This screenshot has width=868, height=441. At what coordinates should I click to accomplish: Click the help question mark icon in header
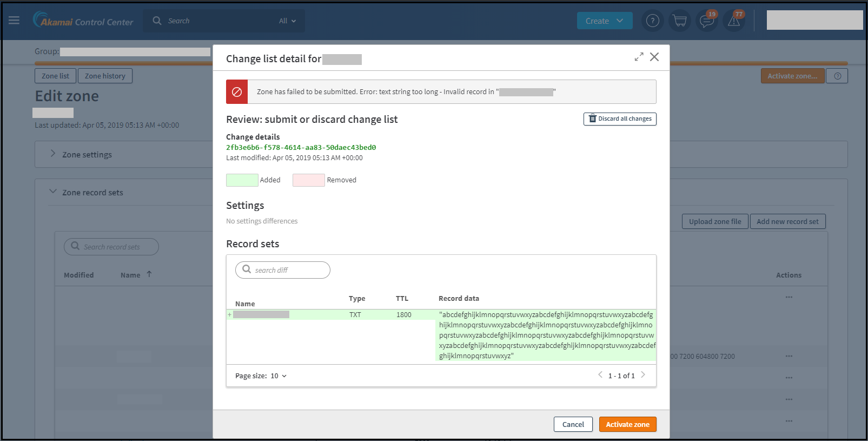coord(653,21)
